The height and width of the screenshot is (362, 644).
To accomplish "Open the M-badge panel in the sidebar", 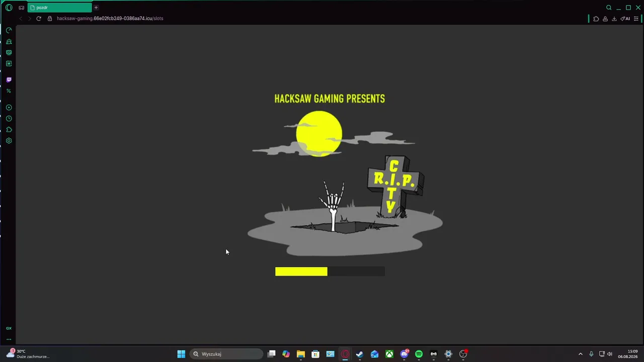I will [x=9, y=64].
